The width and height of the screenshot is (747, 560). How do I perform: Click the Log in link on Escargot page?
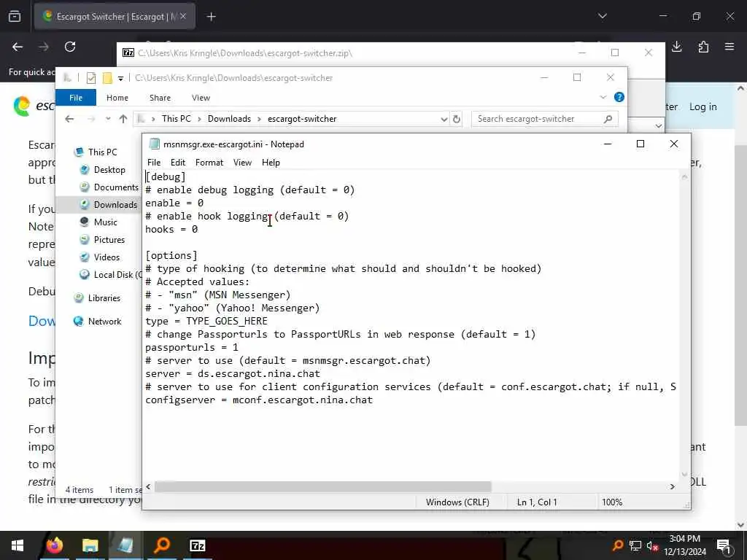[703, 106]
